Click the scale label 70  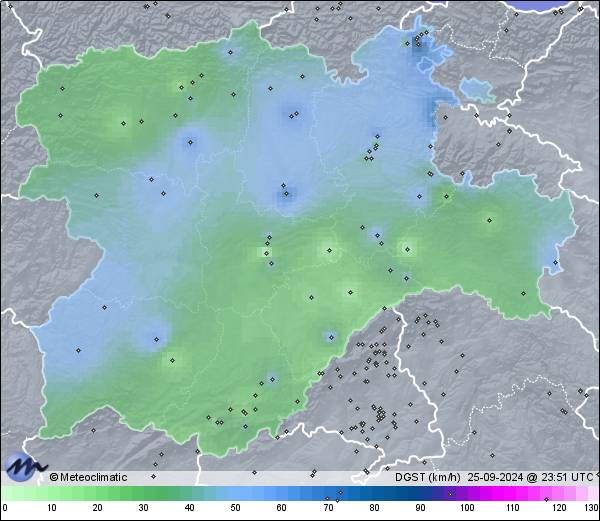328,508
